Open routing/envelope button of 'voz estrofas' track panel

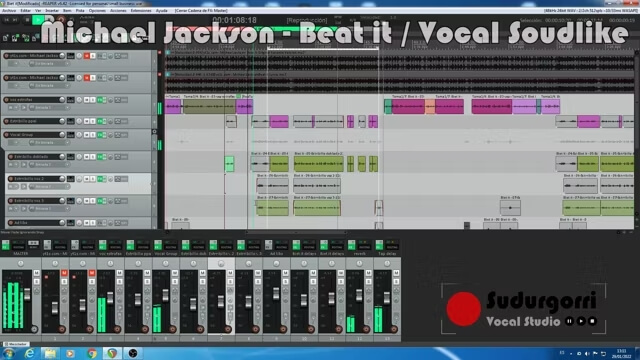click(71, 100)
